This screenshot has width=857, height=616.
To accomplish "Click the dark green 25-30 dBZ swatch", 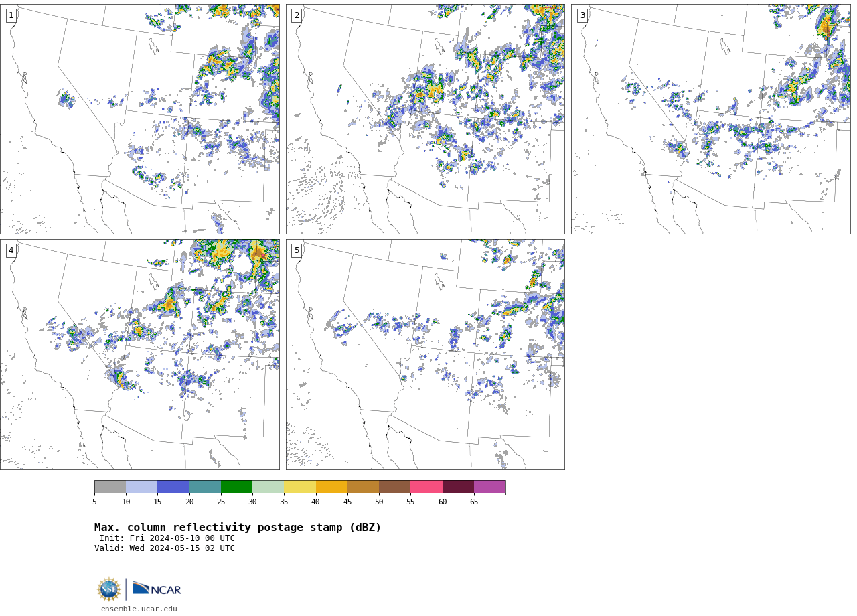I will (x=236, y=487).
